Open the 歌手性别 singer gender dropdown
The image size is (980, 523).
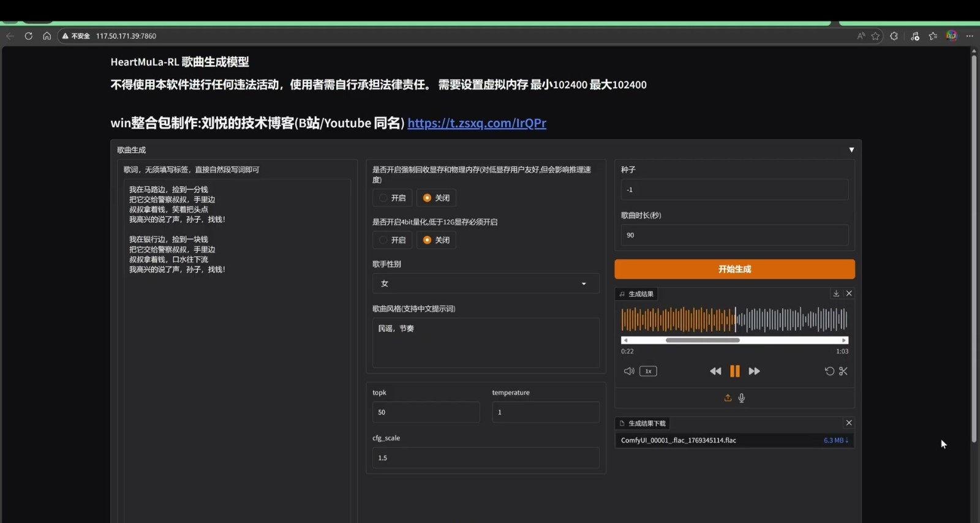(x=485, y=284)
